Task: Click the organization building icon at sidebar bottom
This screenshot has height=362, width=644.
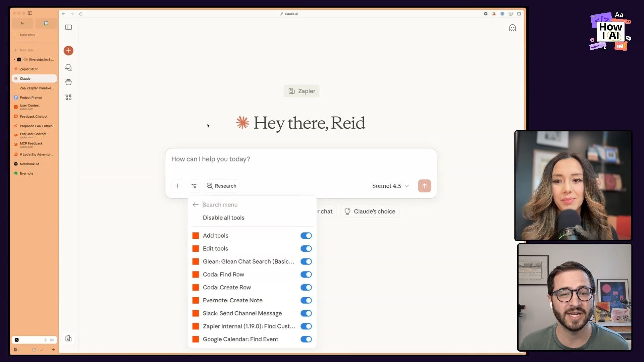Action: tap(68, 338)
